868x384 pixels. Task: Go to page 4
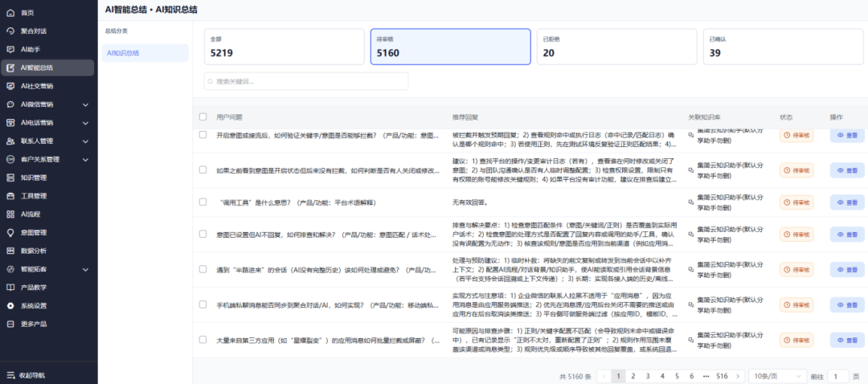(x=662, y=376)
